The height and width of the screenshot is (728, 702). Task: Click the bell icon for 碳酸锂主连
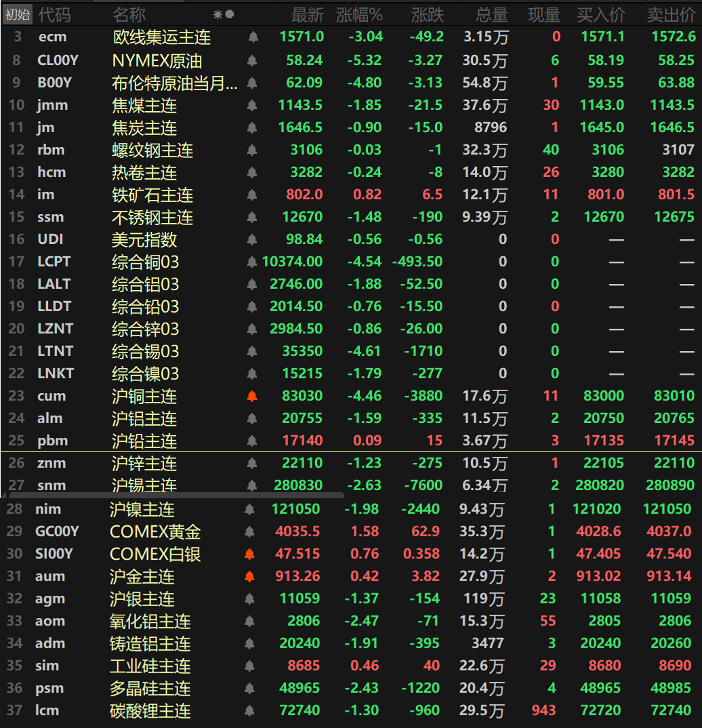click(x=249, y=711)
